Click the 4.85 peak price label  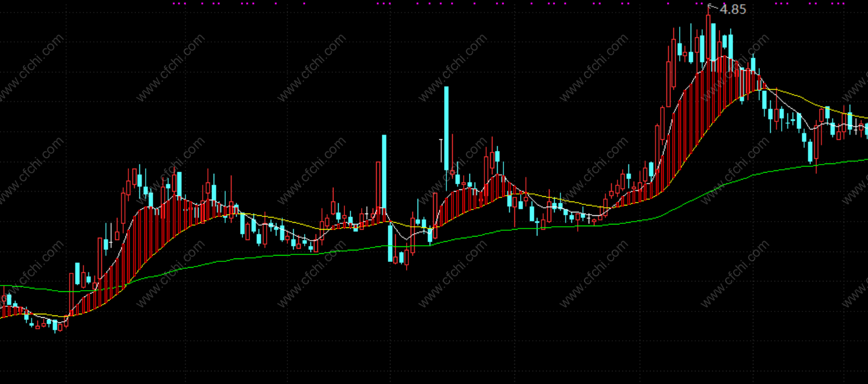(733, 9)
